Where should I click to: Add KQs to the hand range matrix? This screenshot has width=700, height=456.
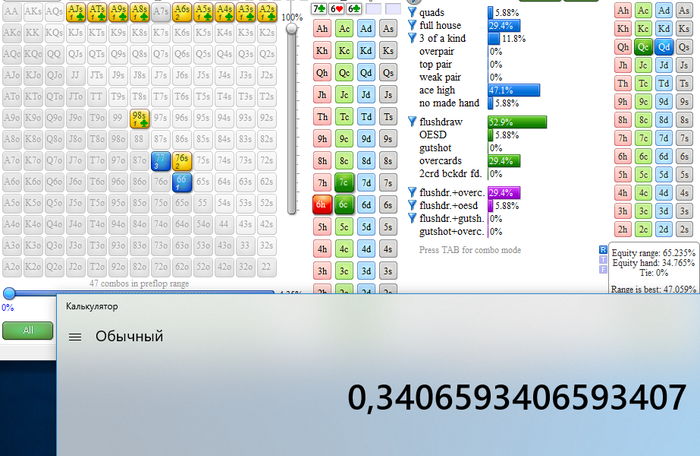pyautogui.click(x=54, y=33)
